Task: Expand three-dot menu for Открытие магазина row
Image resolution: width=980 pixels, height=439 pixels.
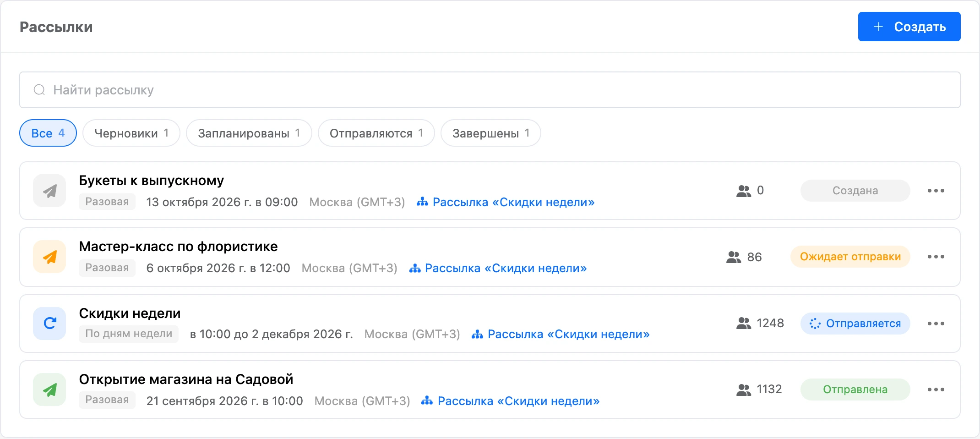Action: click(936, 390)
